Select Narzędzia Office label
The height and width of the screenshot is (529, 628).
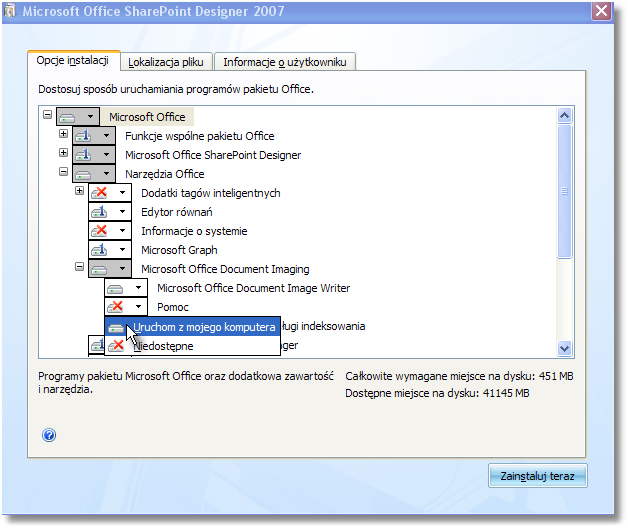(x=165, y=174)
